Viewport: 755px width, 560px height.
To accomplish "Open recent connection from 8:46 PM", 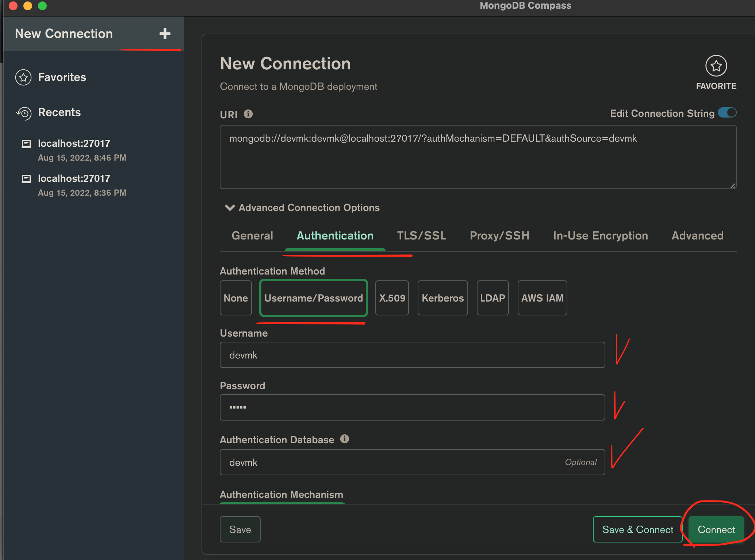I will click(x=74, y=150).
